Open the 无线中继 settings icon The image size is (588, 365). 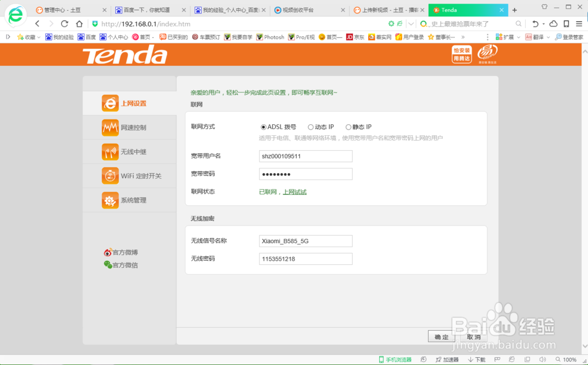pyautogui.click(x=110, y=151)
